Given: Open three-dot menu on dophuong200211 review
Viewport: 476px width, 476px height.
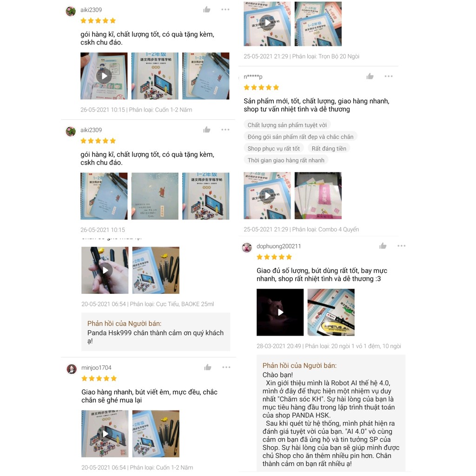Looking at the screenshot, I should tap(401, 246).
